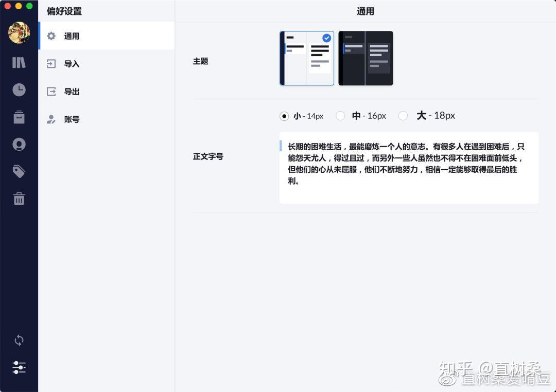Open the preferences sliders icon
Viewport: 556px width, 392px height.
[19, 367]
